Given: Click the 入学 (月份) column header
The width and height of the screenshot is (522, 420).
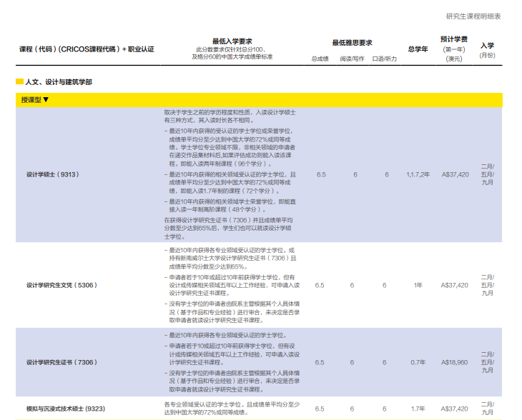Looking at the screenshot, I should coord(487,46).
